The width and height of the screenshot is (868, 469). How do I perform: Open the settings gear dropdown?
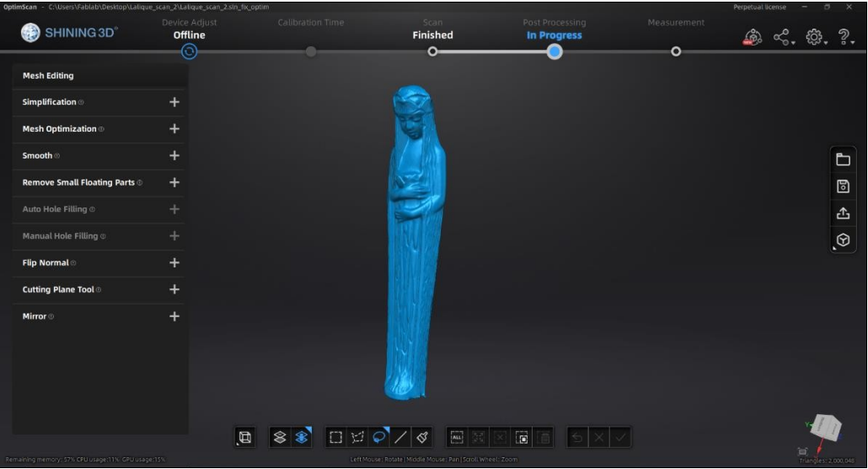[814, 37]
